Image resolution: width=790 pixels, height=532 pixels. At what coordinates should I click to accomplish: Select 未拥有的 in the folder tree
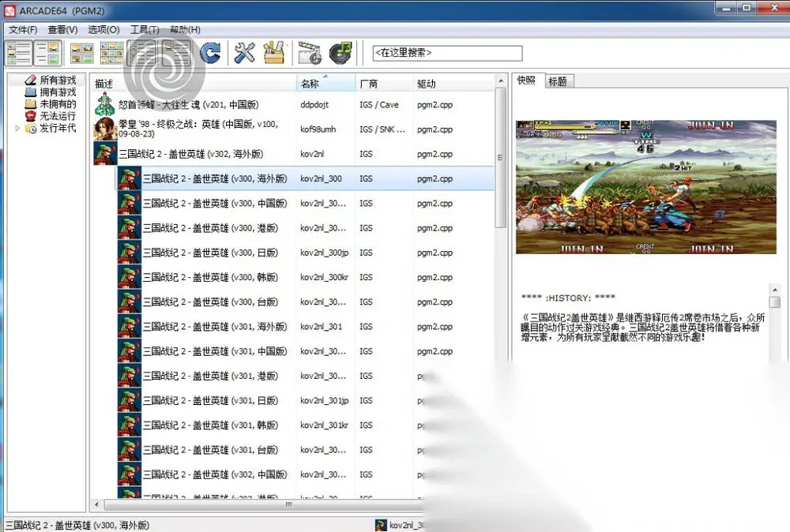(x=58, y=104)
